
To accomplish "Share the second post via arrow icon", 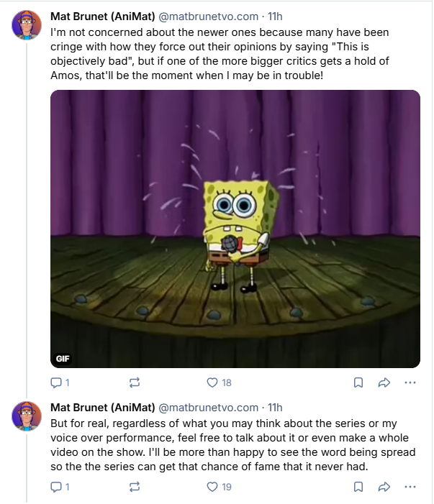I will coord(384,487).
